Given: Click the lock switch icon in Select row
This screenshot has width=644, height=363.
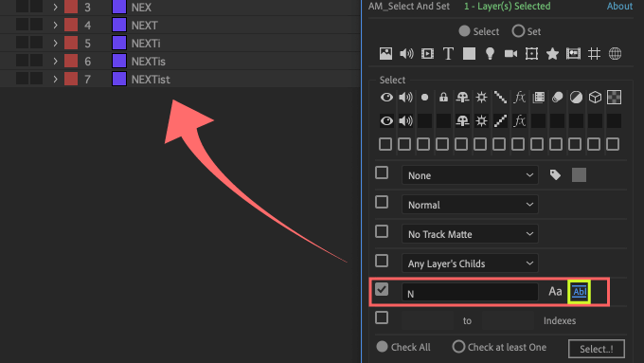Looking at the screenshot, I should click(443, 98).
